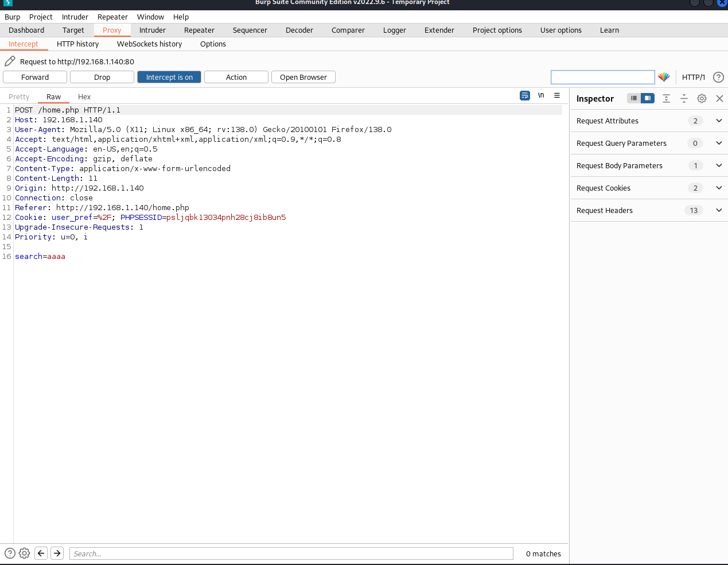
Task: Open the Help menu
Action: (x=181, y=17)
